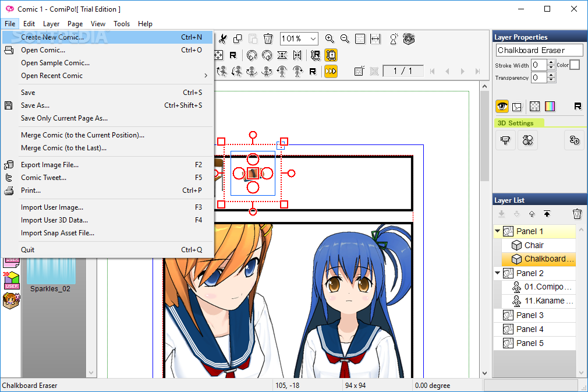588x392 pixels.
Task: Click the Flip Horizontal icon
Action: (297, 55)
